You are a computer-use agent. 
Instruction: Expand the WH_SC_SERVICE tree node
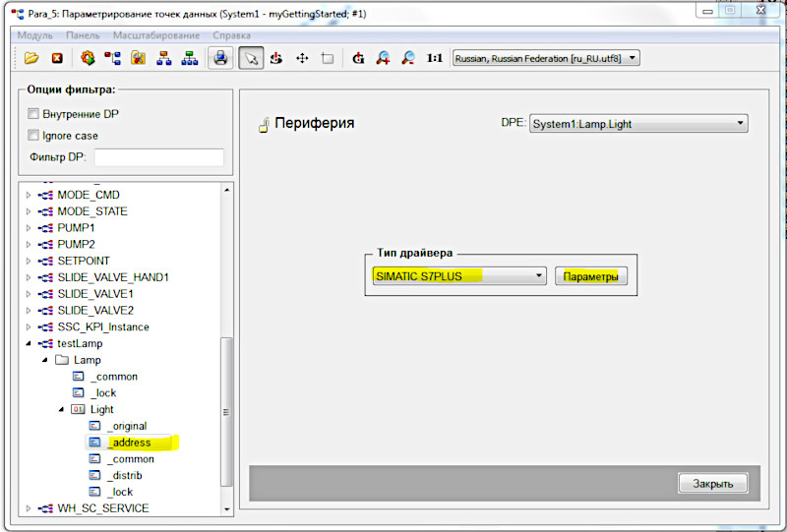tap(29, 508)
